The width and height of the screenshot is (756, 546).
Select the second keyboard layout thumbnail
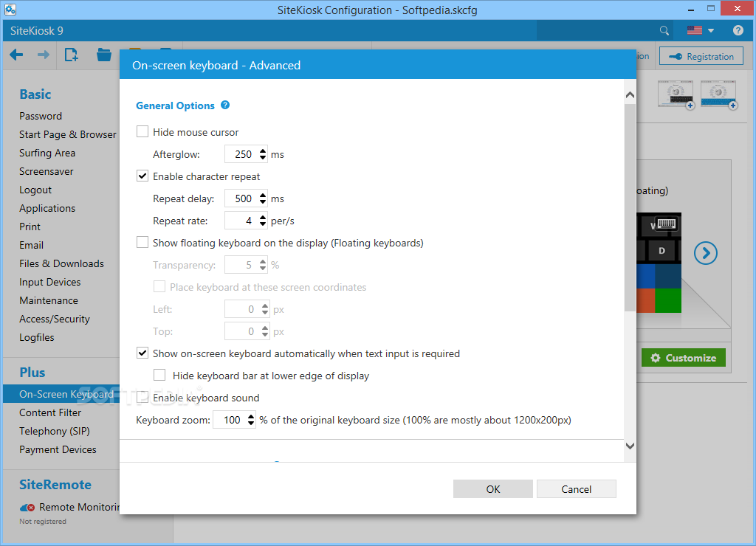click(x=718, y=94)
